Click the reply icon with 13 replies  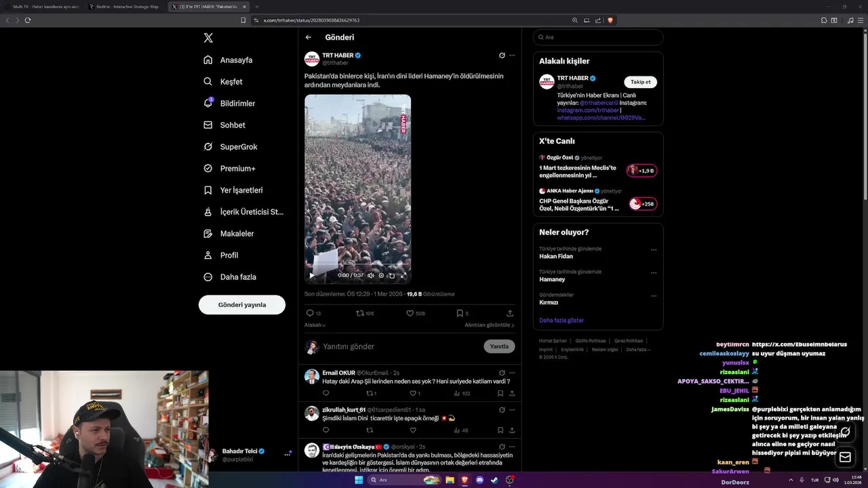pyautogui.click(x=310, y=313)
